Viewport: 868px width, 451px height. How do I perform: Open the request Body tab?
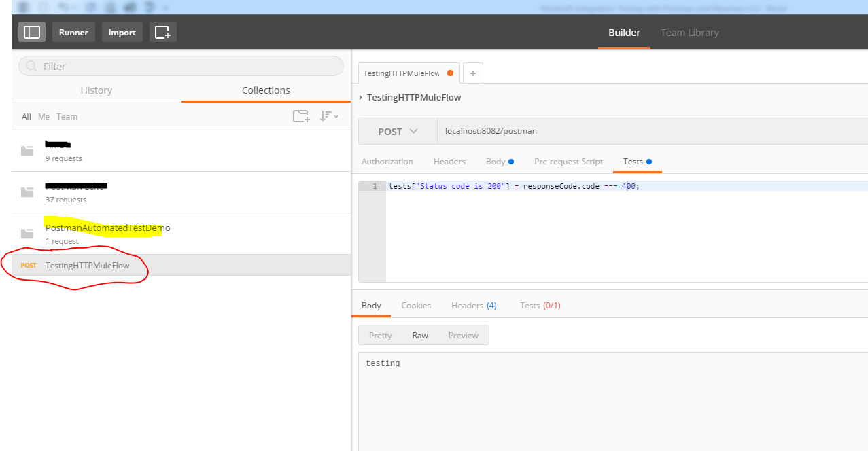(x=500, y=162)
